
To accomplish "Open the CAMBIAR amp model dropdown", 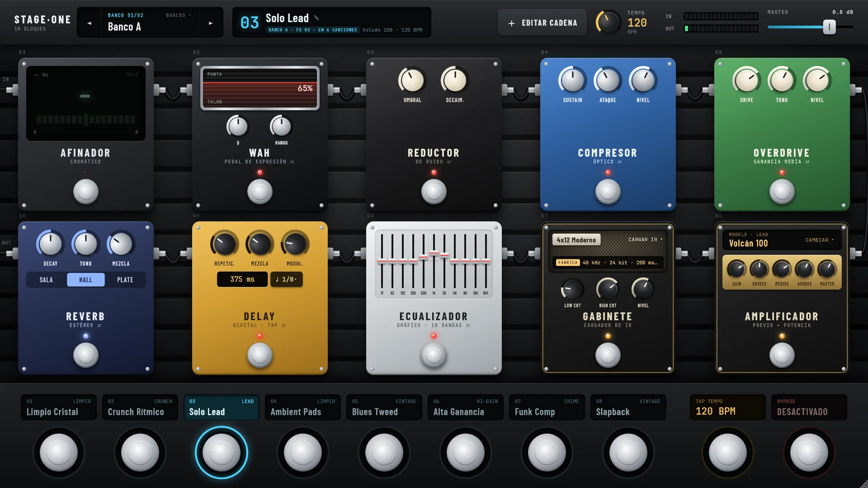I will (x=820, y=240).
